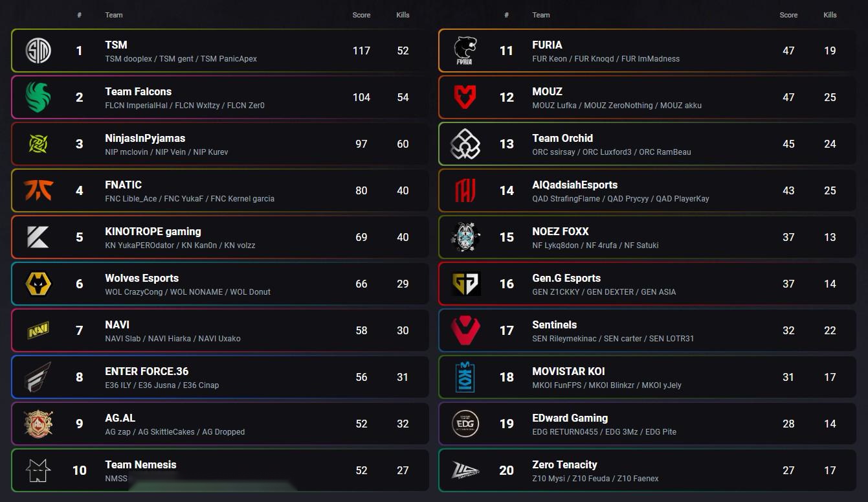Click the TSM team logo
The image size is (868, 502).
pyautogui.click(x=38, y=51)
